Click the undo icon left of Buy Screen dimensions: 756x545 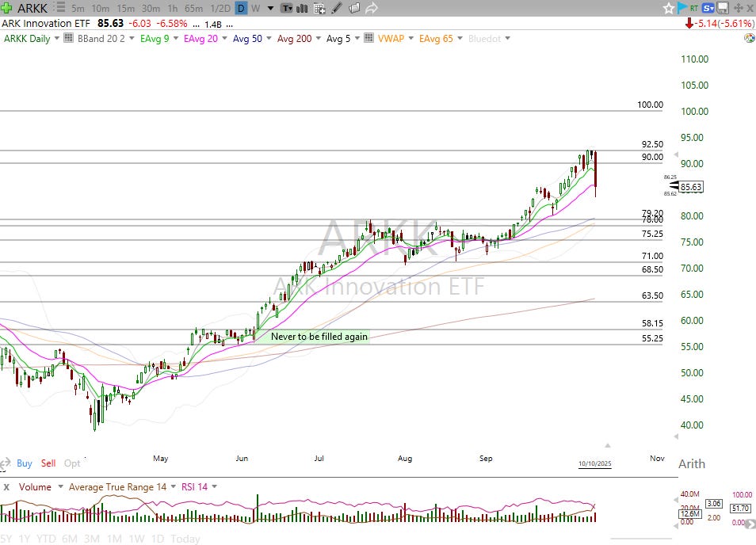click(x=6, y=463)
